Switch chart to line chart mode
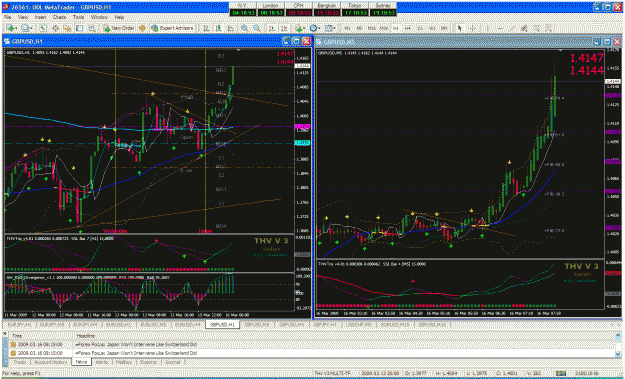 point(231,28)
